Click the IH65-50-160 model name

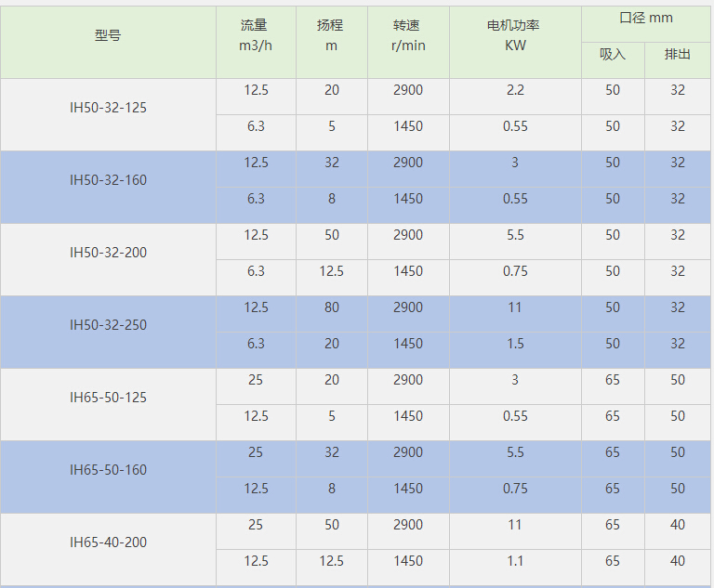(108, 470)
